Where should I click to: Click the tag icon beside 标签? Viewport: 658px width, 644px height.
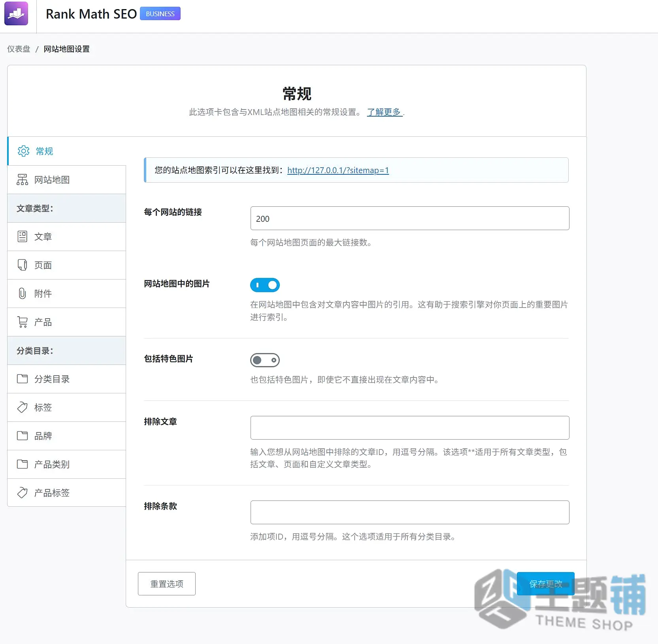[x=23, y=407]
